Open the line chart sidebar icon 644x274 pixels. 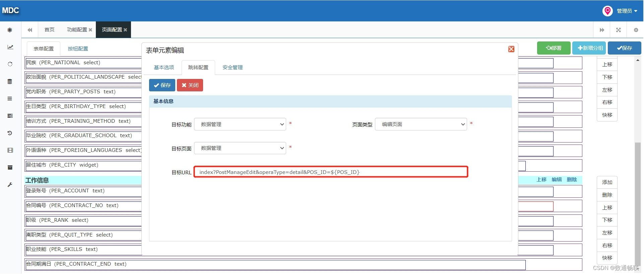tap(10, 47)
